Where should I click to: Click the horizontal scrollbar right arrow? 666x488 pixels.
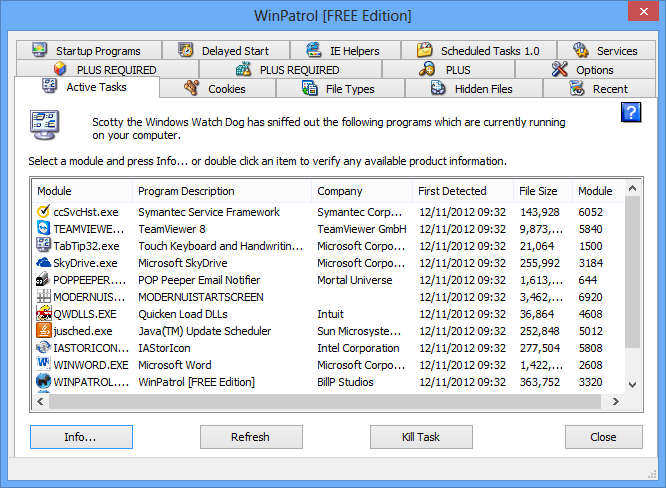(x=615, y=401)
